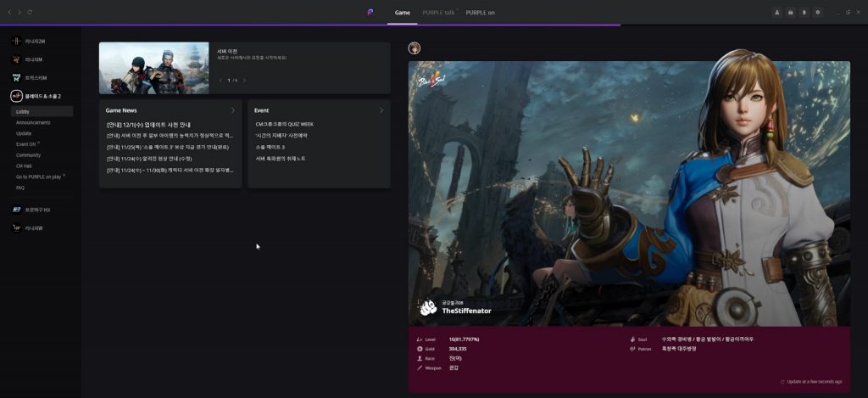Select Lobby in the sidebar menu
Viewport: 868px width, 398px height.
pos(42,111)
